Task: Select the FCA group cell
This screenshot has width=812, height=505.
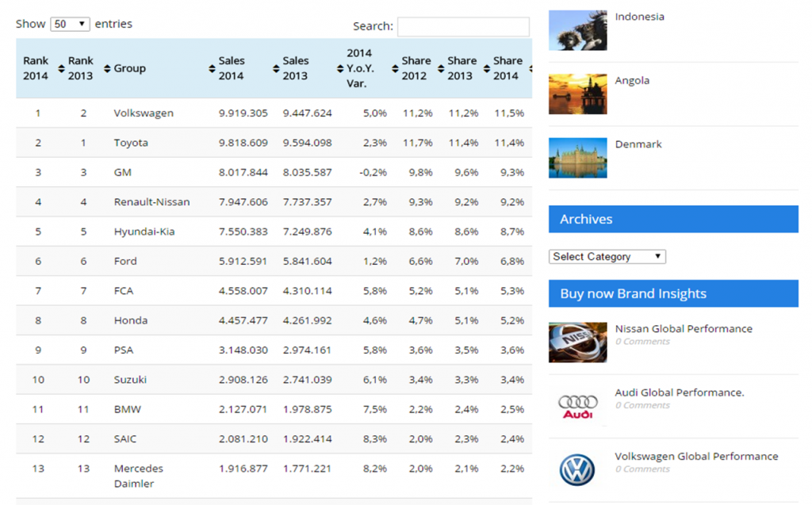Action: click(124, 291)
